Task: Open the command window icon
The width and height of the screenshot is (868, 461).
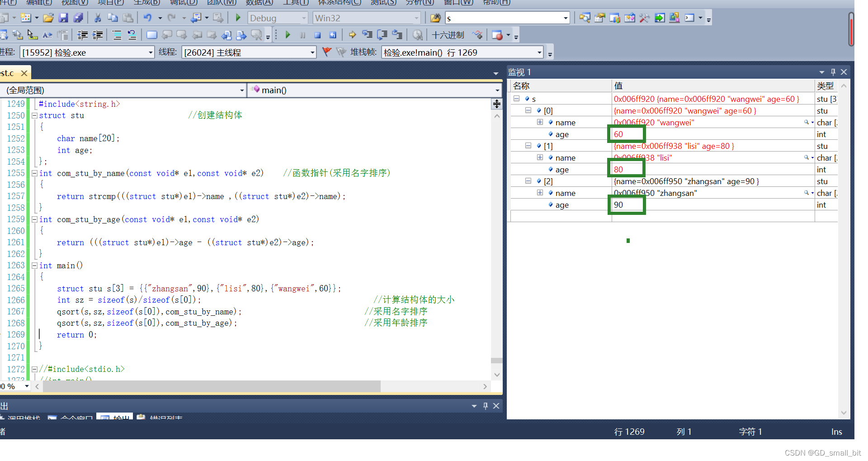Action: (689, 18)
